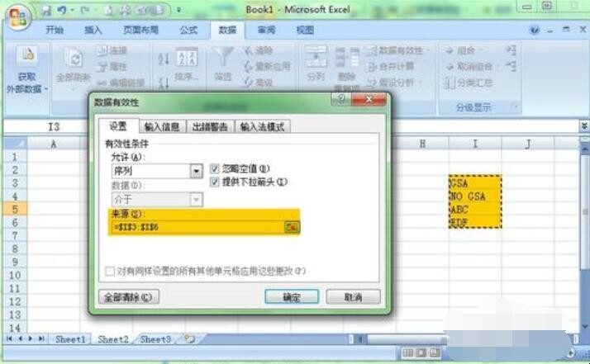This screenshot has height=364, width=590.
Task: Switch to Sheet1 tab
Action: (x=70, y=339)
